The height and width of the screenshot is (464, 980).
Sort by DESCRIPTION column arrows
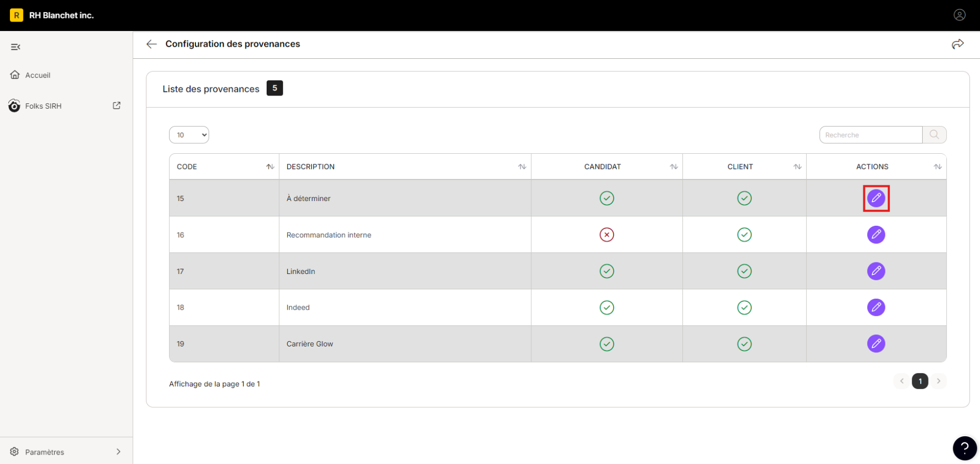pyautogui.click(x=522, y=167)
